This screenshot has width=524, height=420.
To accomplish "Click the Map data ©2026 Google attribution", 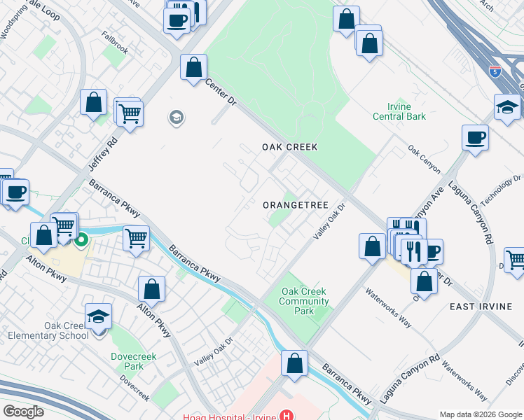I will coord(481,414).
